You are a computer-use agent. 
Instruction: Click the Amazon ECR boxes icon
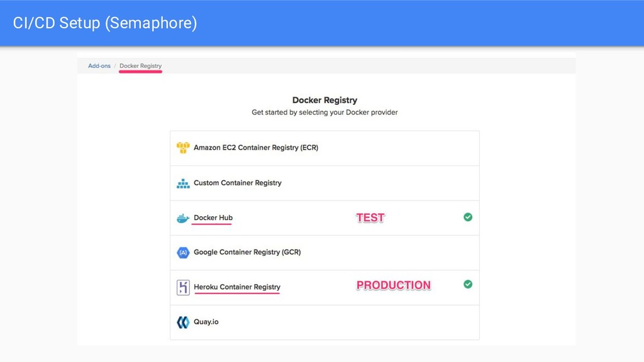(183, 148)
